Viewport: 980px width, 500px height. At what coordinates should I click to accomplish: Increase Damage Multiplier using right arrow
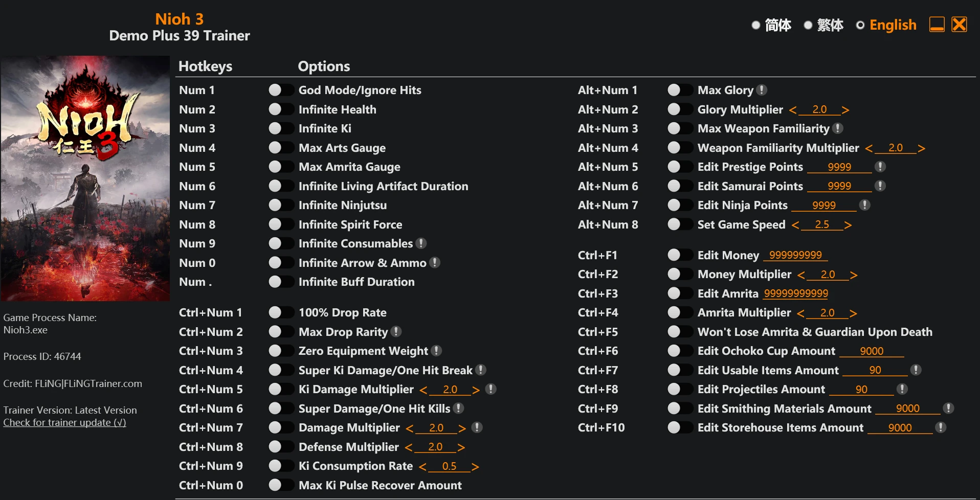(x=462, y=428)
